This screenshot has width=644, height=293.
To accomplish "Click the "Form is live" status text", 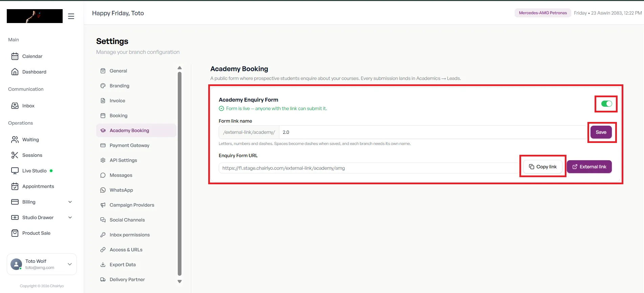I will [277, 108].
